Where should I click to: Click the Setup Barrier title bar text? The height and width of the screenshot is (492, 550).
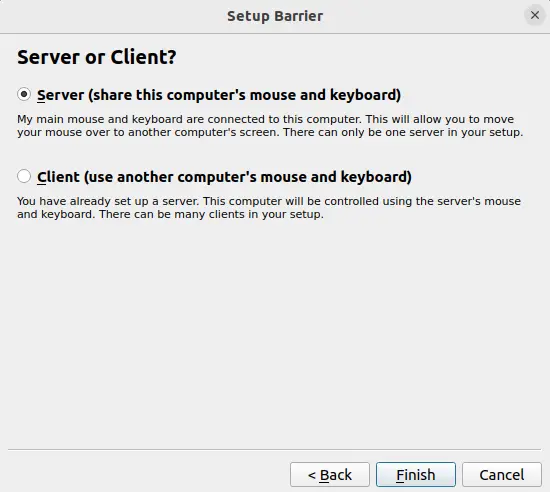tap(275, 16)
